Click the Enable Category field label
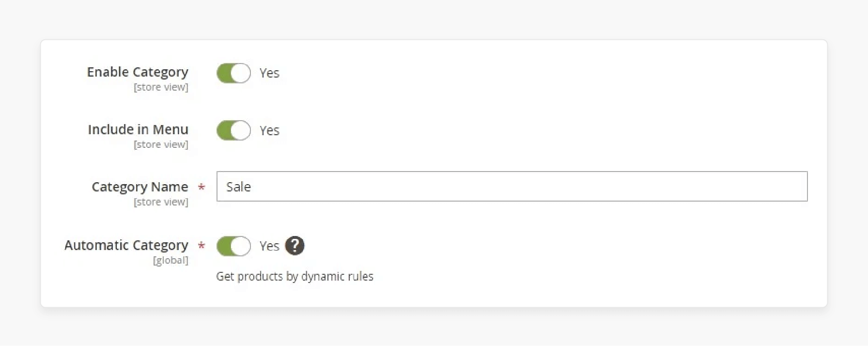Viewport: 868px width, 346px height. (138, 72)
